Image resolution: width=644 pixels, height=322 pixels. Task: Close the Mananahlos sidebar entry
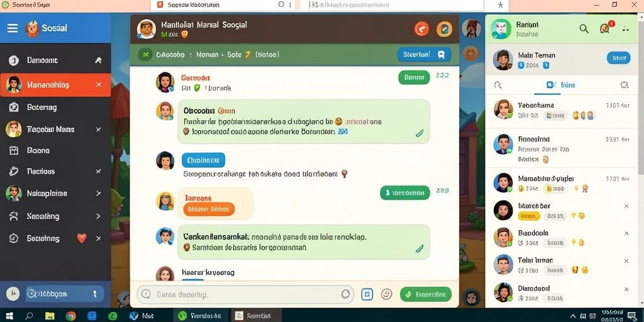pos(99,85)
